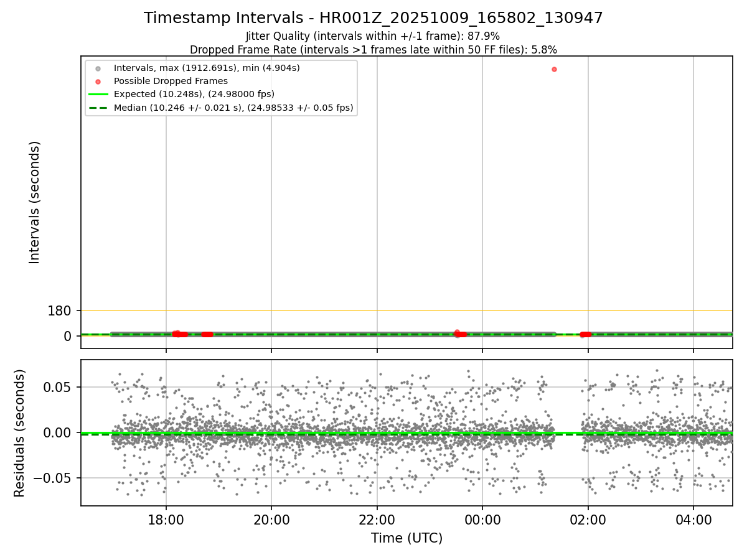Screen dimensions: 747x560
Task: Click the red circle marker in legend
Action: pos(98,81)
